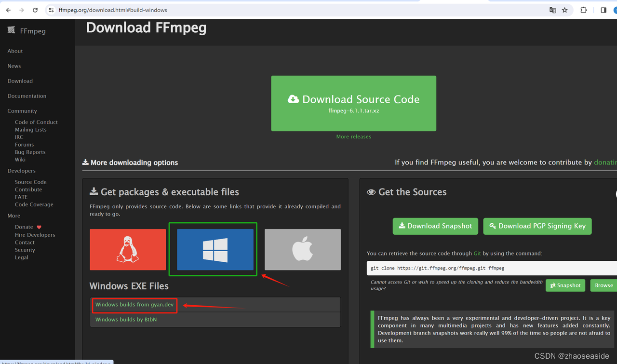The width and height of the screenshot is (617, 364).
Task: Follow the Git link in sources text
Action: pos(477,254)
